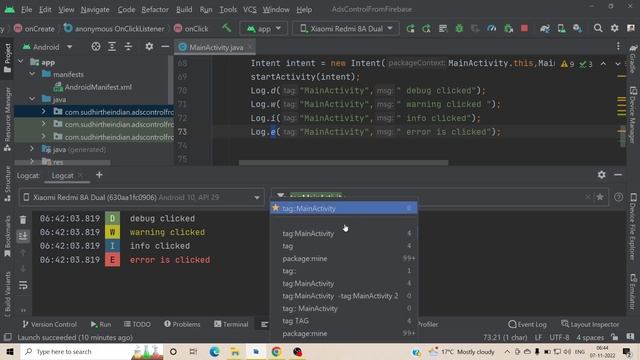Open the Xiaomi Redmi 8A Dual Logcat device dropdown
Image resolution: width=640 pixels, height=360 pixels.
(x=142, y=198)
